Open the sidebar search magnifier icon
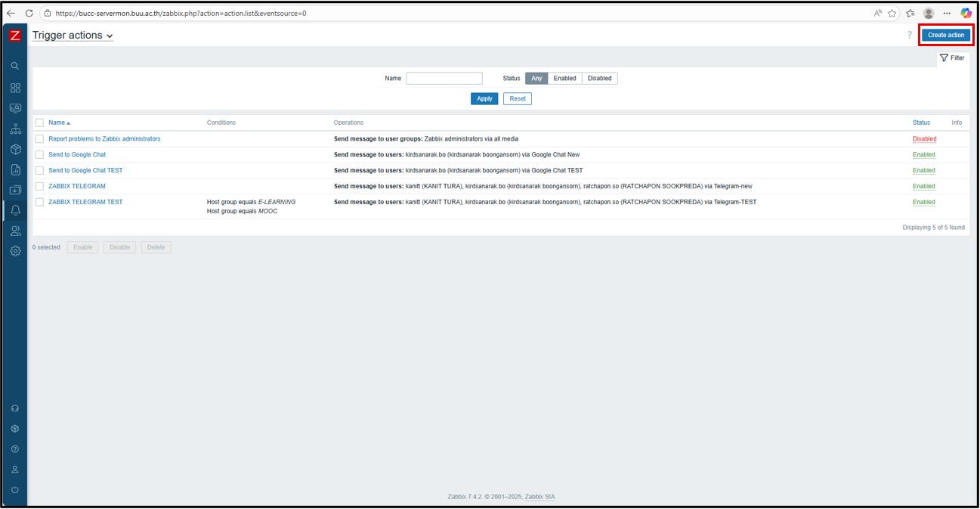Image resolution: width=980 pixels, height=509 pixels. tap(14, 67)
